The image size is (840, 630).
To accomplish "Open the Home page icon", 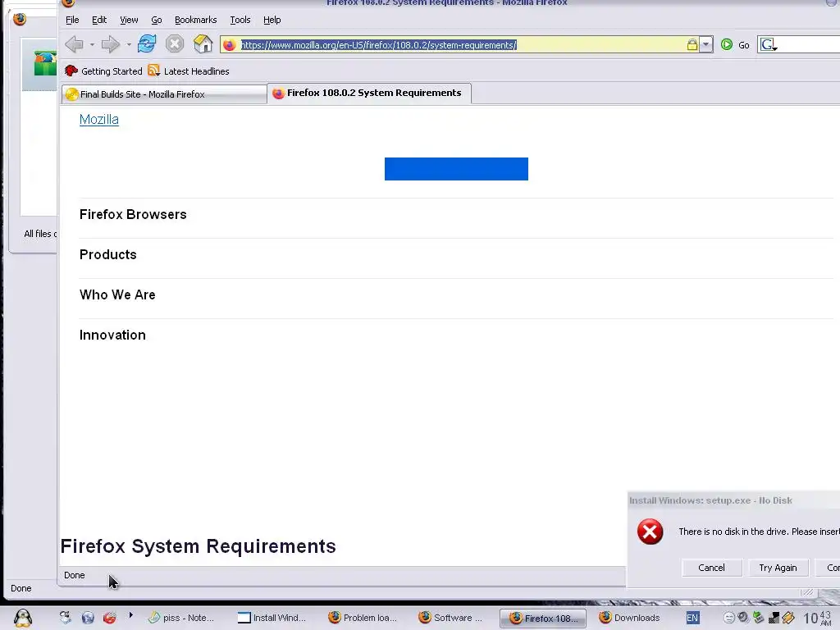I will point(203,44).
